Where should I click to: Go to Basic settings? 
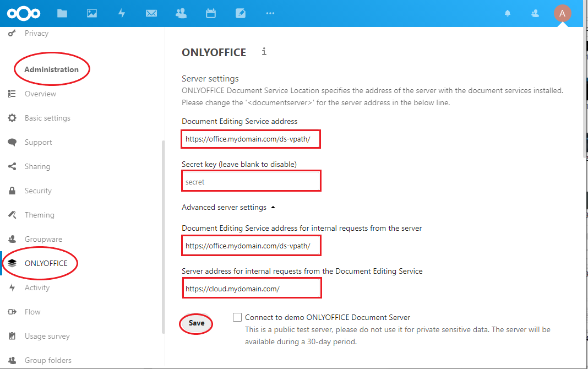pos(47,118)
